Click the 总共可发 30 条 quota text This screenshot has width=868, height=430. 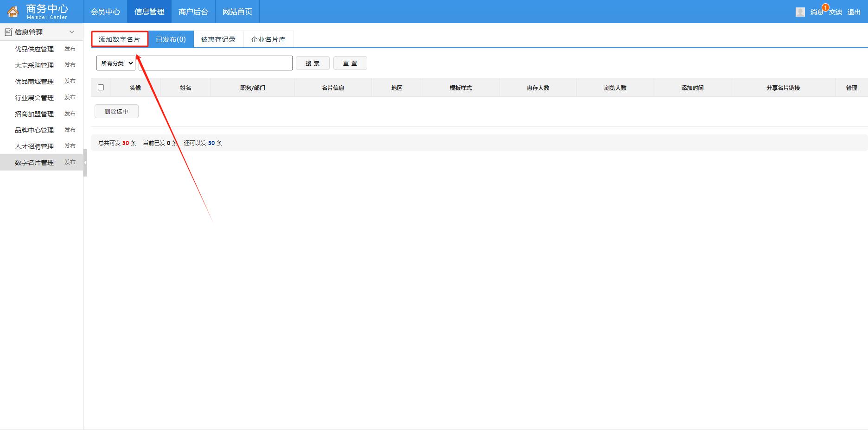117,143
